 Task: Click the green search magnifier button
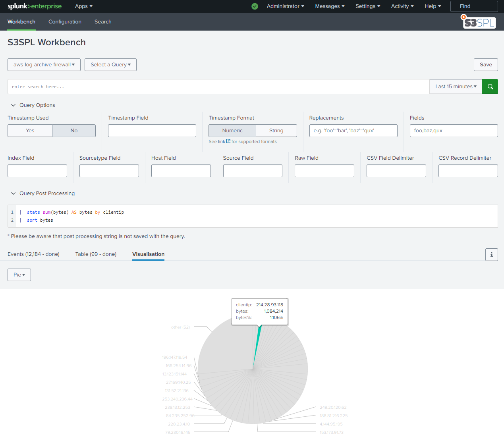(x=490, y=86)
